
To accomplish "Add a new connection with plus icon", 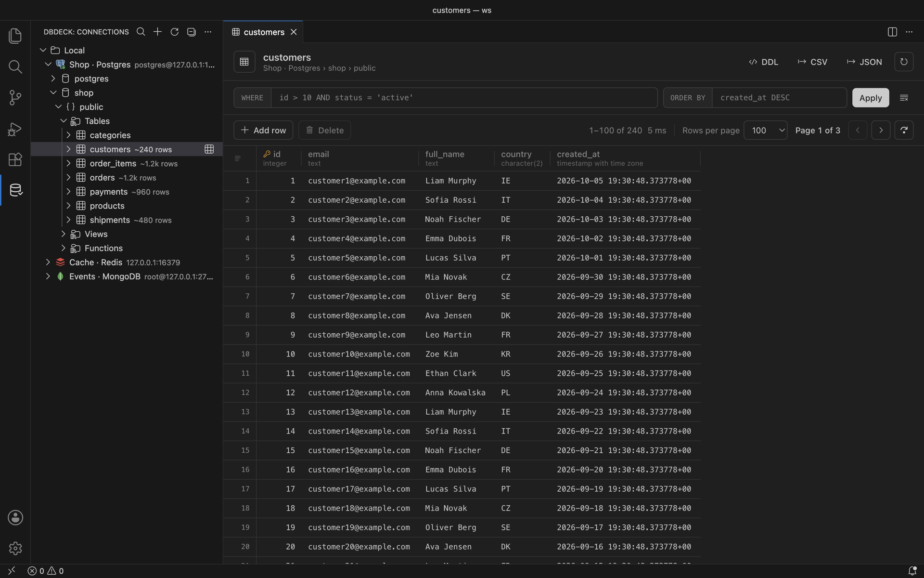I will (x=157, y=32).
